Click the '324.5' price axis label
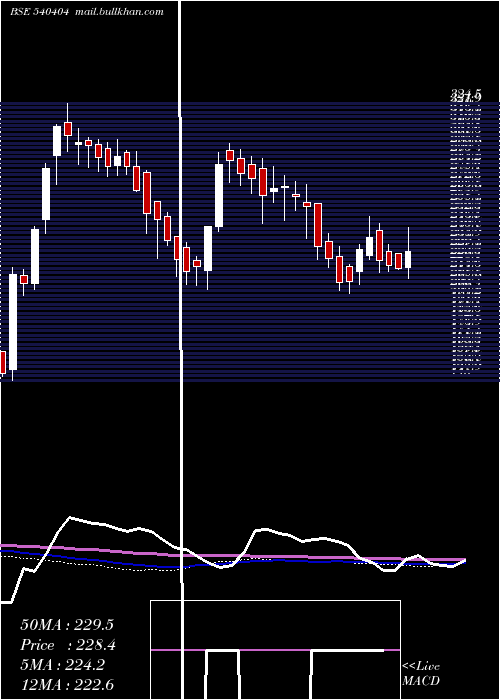Screen dimensions: 500x700 click(x=466, y=93)
